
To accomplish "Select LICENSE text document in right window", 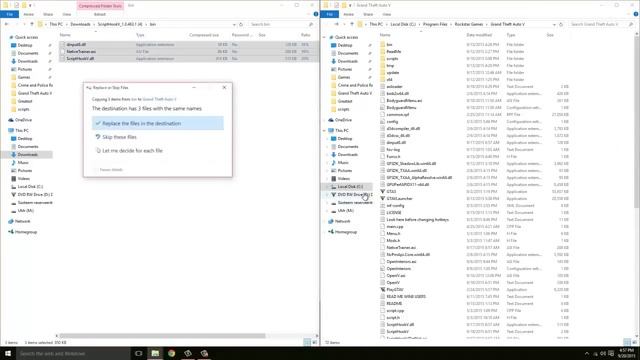I will (393, 213).
